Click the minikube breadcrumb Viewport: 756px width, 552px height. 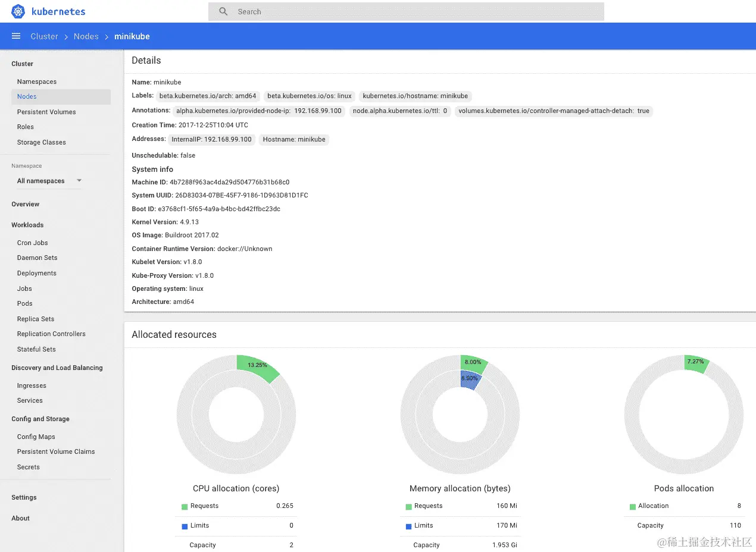132,36
